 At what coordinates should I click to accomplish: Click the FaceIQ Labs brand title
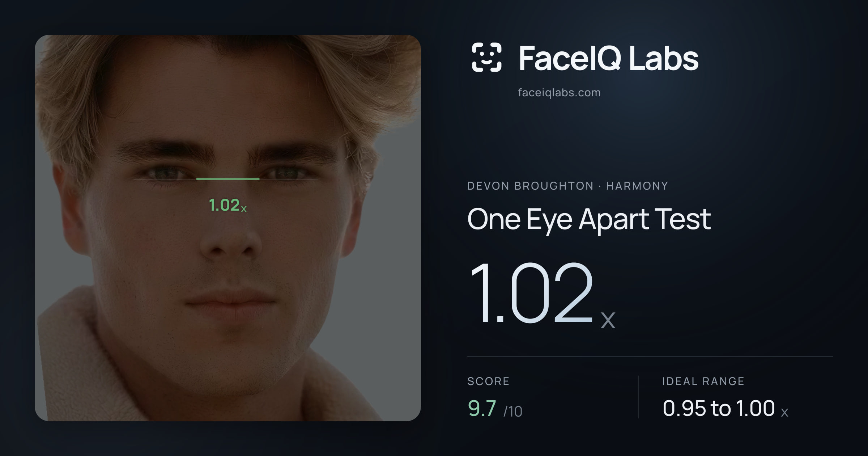608,58
